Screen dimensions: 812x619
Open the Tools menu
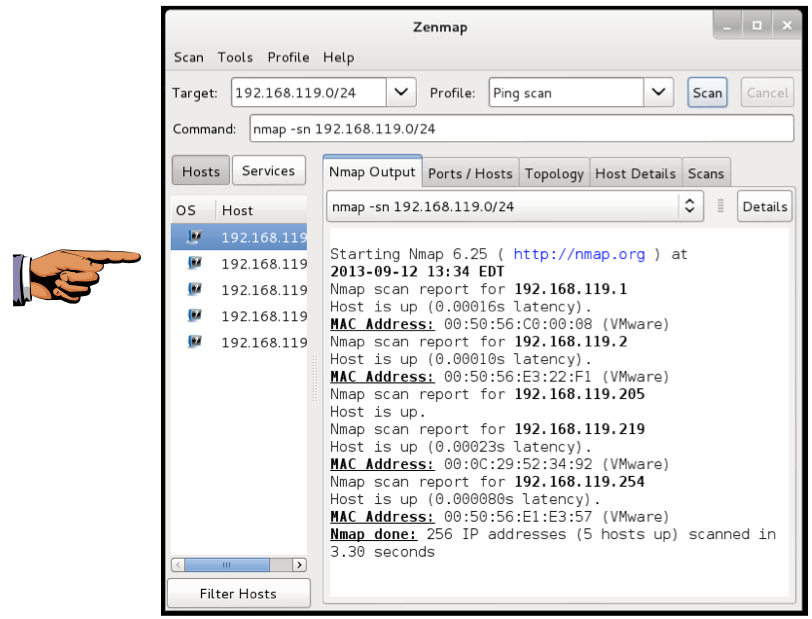[x=235, y=57]
